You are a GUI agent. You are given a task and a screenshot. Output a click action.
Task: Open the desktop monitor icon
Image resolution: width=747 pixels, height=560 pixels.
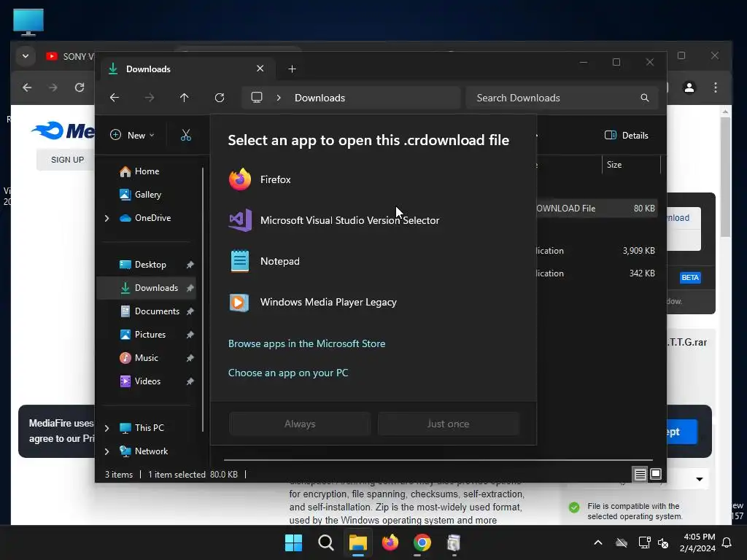pyautogui.click(x=28, y=21)
